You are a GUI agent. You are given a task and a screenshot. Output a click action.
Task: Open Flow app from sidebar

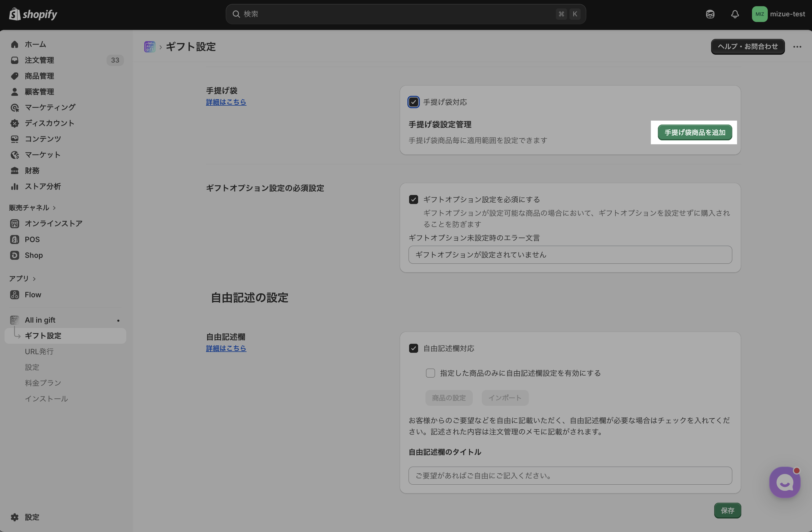33,294
